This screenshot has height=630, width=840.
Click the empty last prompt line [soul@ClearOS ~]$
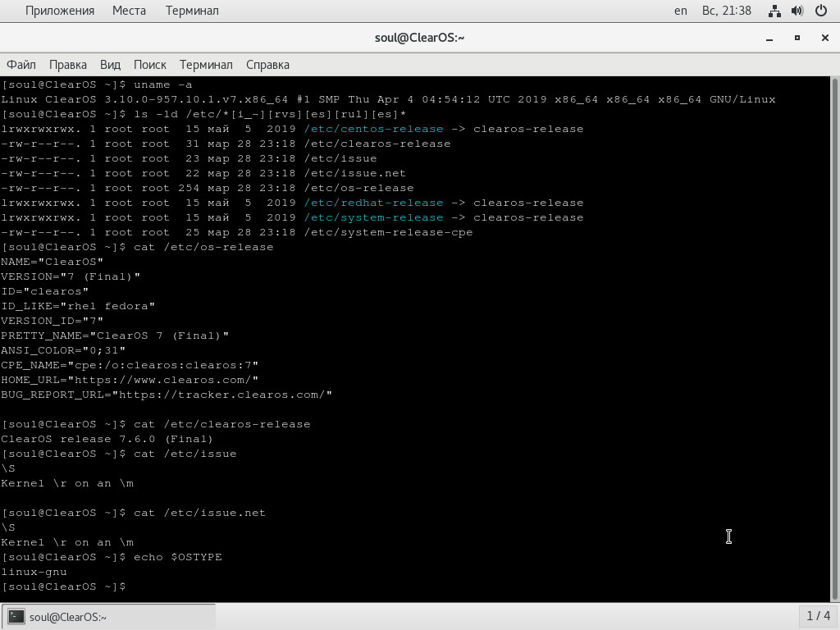pos(63,587)
